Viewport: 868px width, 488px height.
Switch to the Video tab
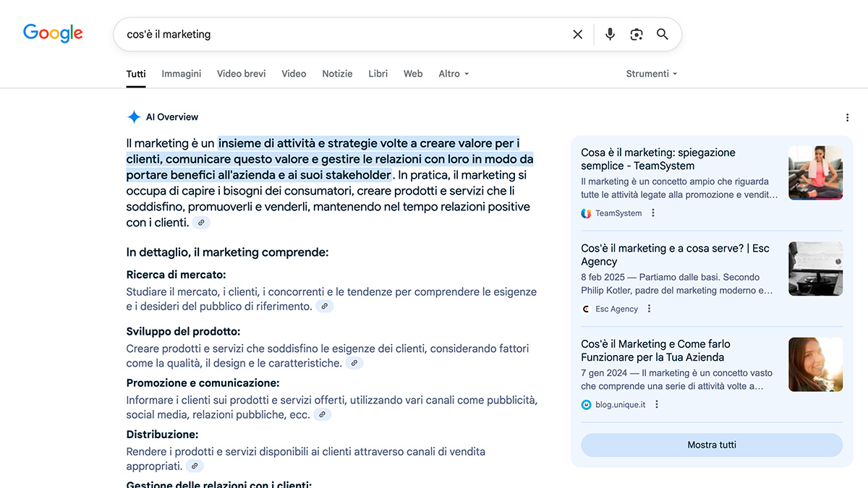[294, 74]
